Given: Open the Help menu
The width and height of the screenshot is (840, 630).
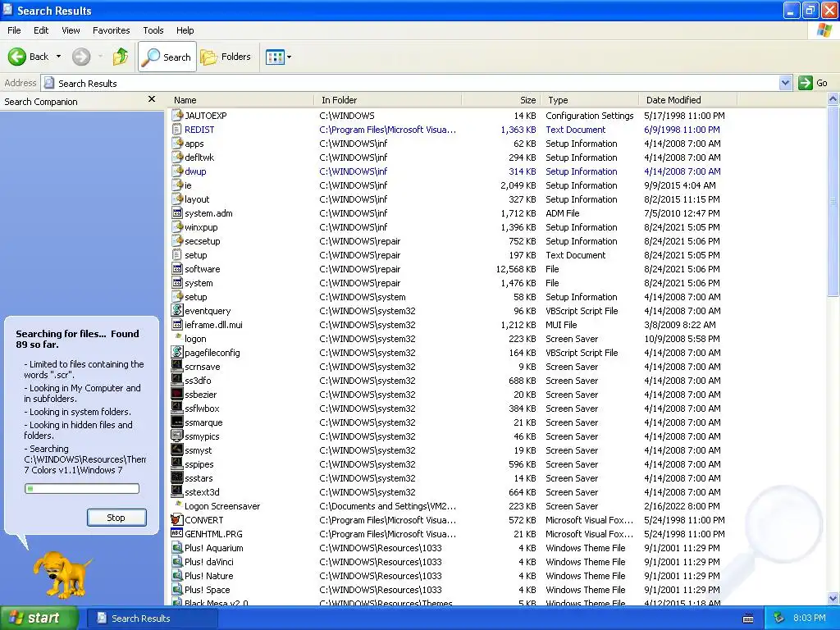Looking at the screenshot, I should [185, 30].
